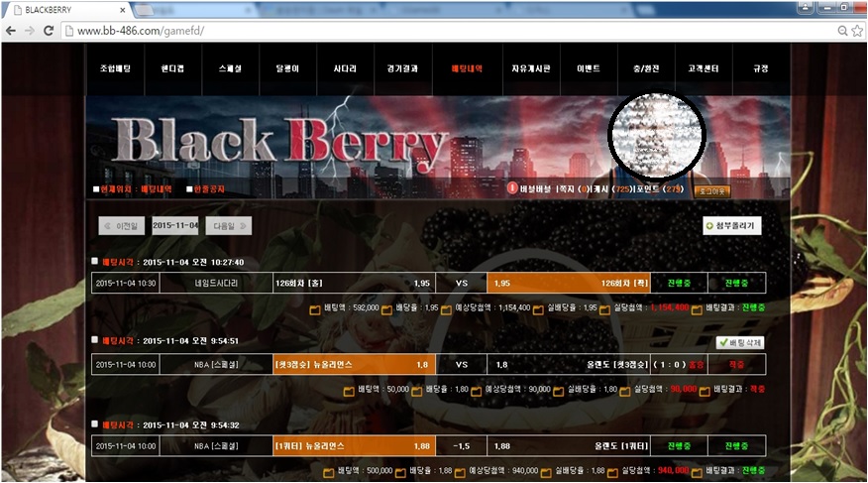Go to previous day with 이전일
Image resolution: width=868 pixels, height=483 pixels.
pos(122,226)
